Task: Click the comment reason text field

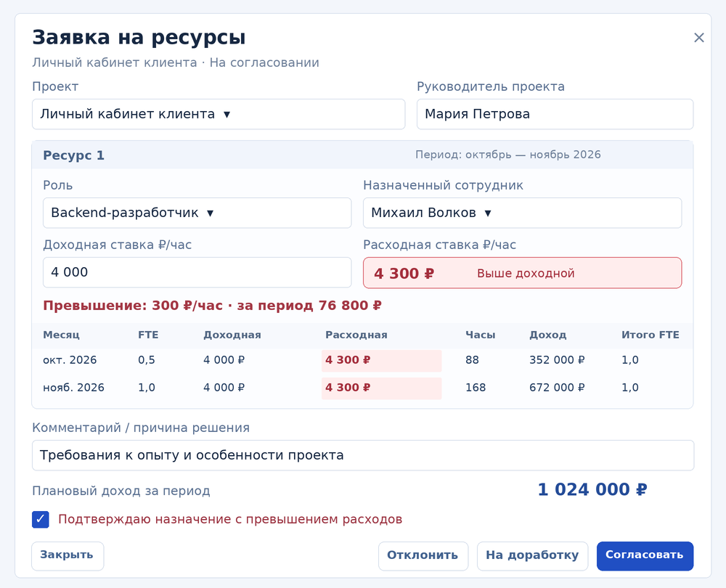Action: coord(363,455)
